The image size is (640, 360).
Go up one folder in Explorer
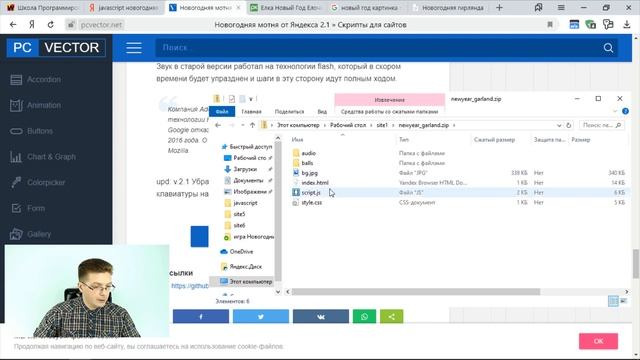coord(252,125)
